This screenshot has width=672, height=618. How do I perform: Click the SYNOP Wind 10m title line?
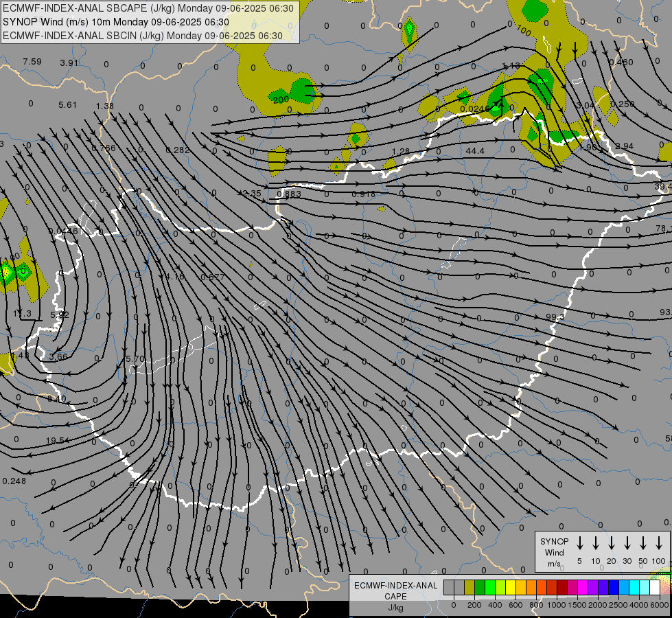click(116, 22)
